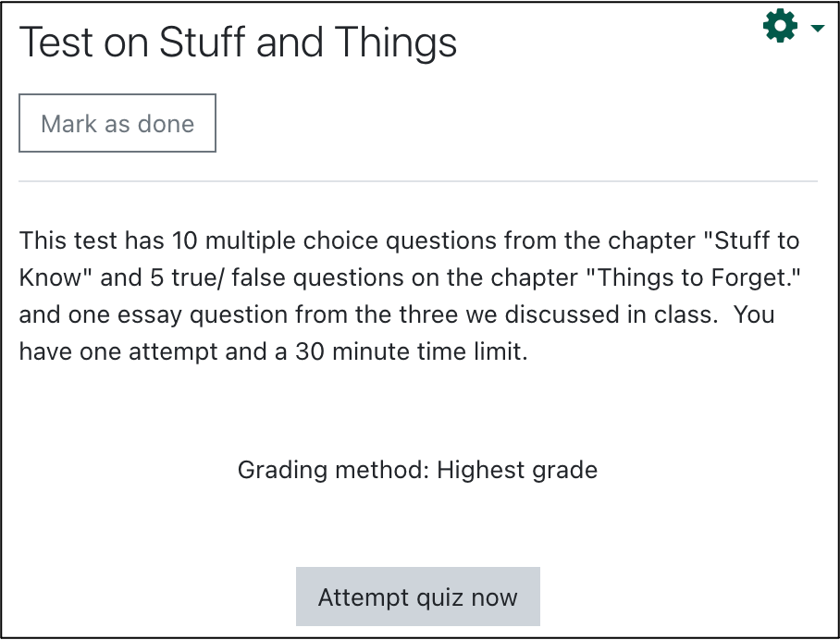840x640 pixels.
Task: Select the Test on Stuff and Things heading
Action: pos(238,43)
